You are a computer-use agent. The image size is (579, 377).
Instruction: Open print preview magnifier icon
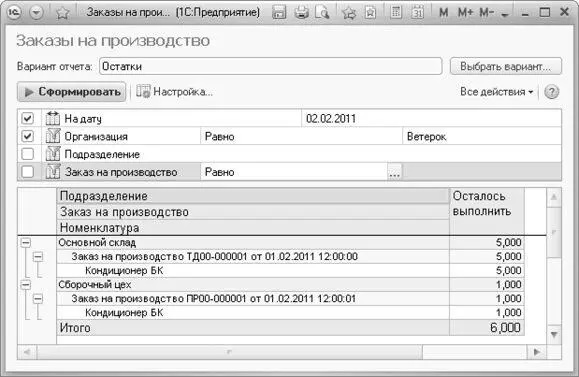point(322,13)
